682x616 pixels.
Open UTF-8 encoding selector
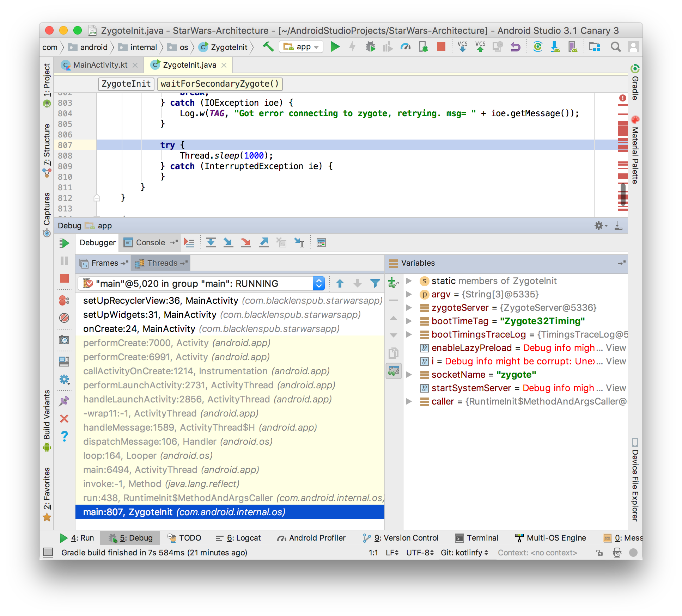tap(420, 553)
